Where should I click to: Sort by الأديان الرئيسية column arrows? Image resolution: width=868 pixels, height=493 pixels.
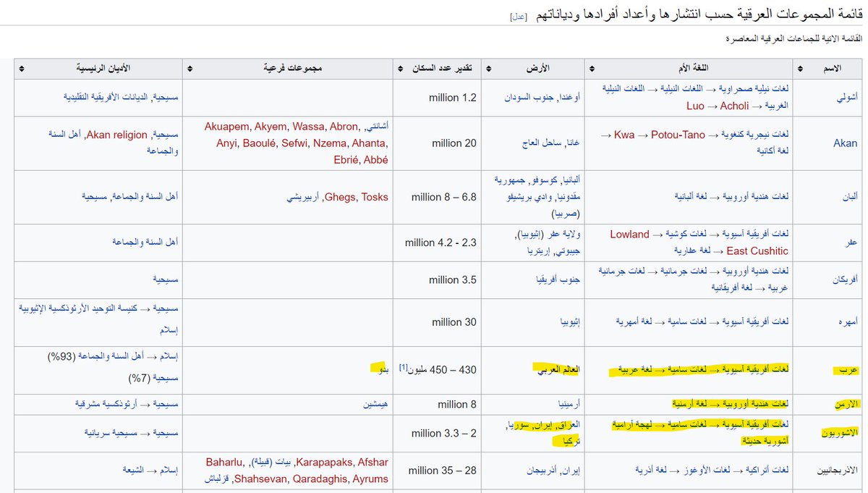[22, 69]
